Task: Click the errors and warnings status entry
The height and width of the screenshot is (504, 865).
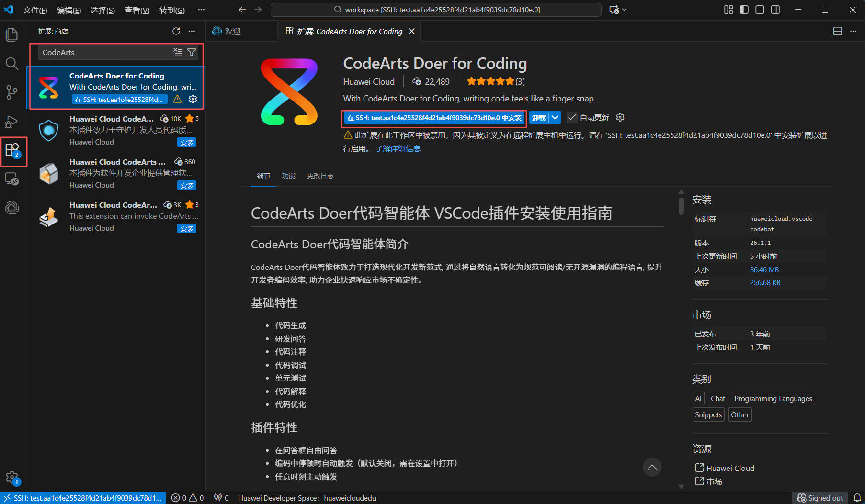Action: [x=188, y=498]
